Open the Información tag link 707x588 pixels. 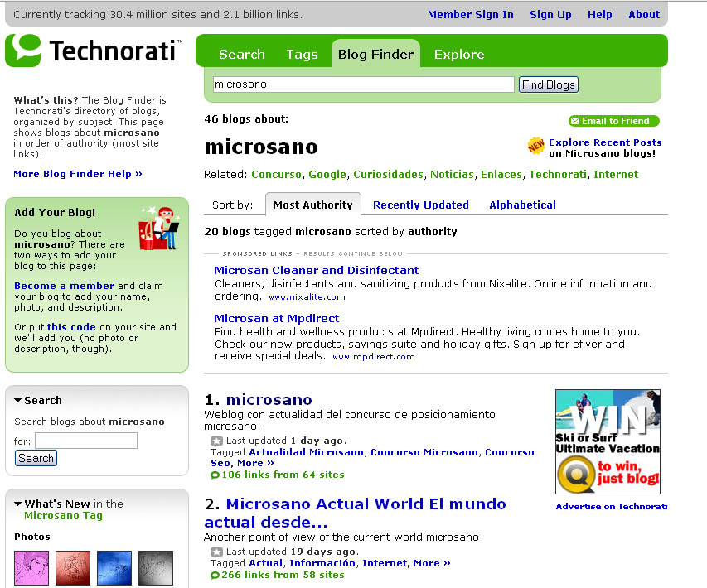322,563
